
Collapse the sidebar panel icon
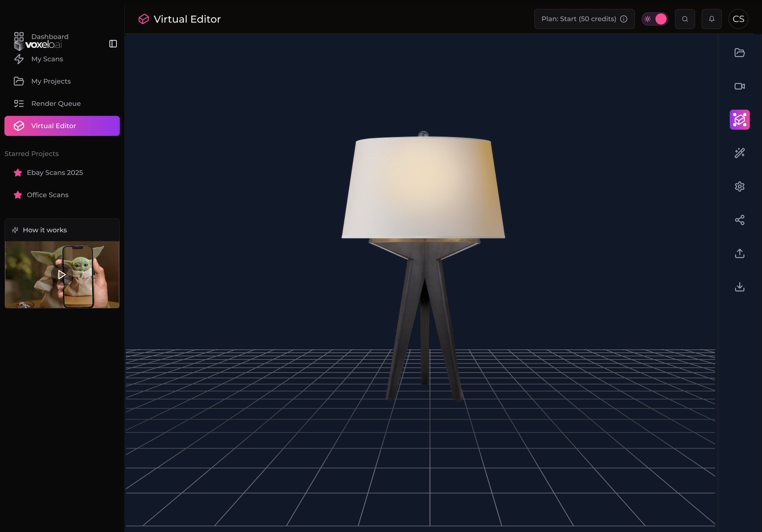pyautogui.click(x=113, y=44)
